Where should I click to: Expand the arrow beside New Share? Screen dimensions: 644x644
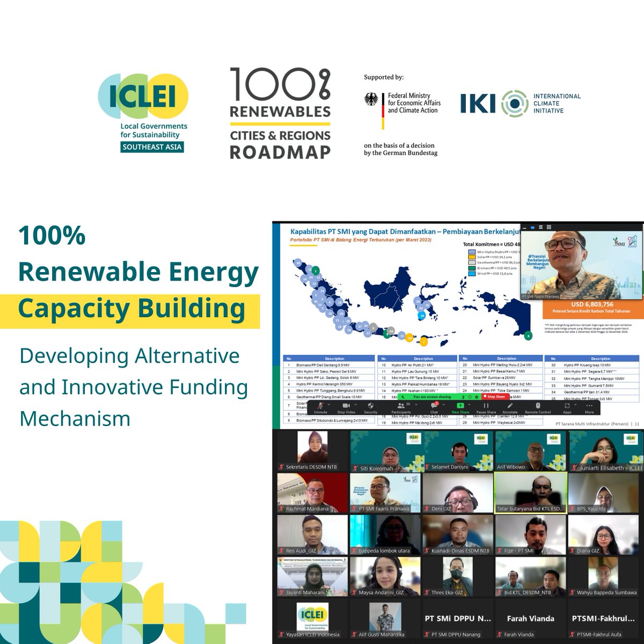(x=470, y=405)
